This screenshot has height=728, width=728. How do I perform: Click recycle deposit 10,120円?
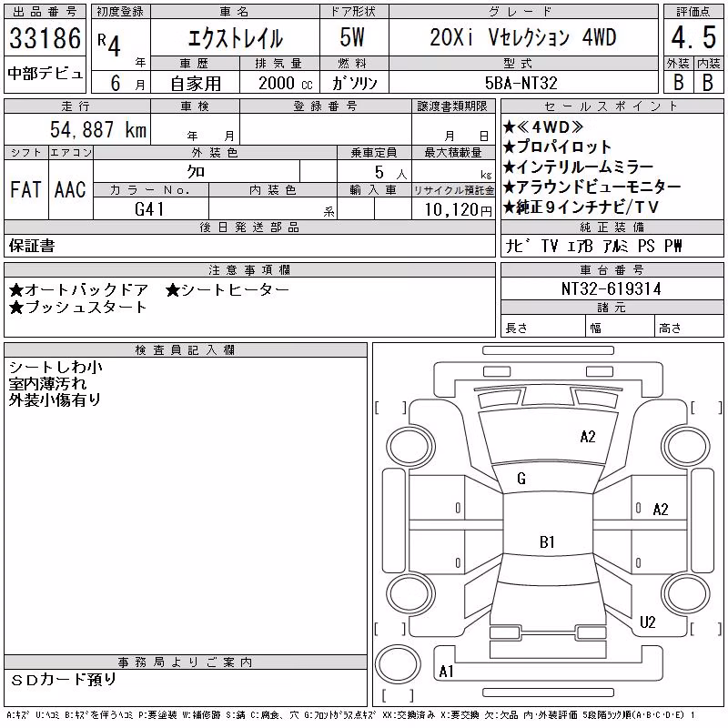pos(458,209)
